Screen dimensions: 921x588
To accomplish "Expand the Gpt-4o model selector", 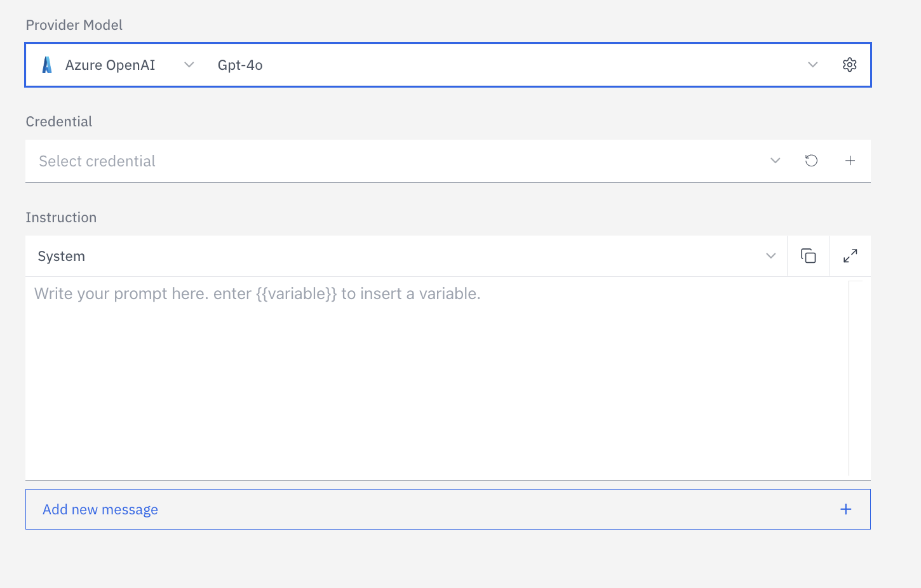I will [812, 64].
